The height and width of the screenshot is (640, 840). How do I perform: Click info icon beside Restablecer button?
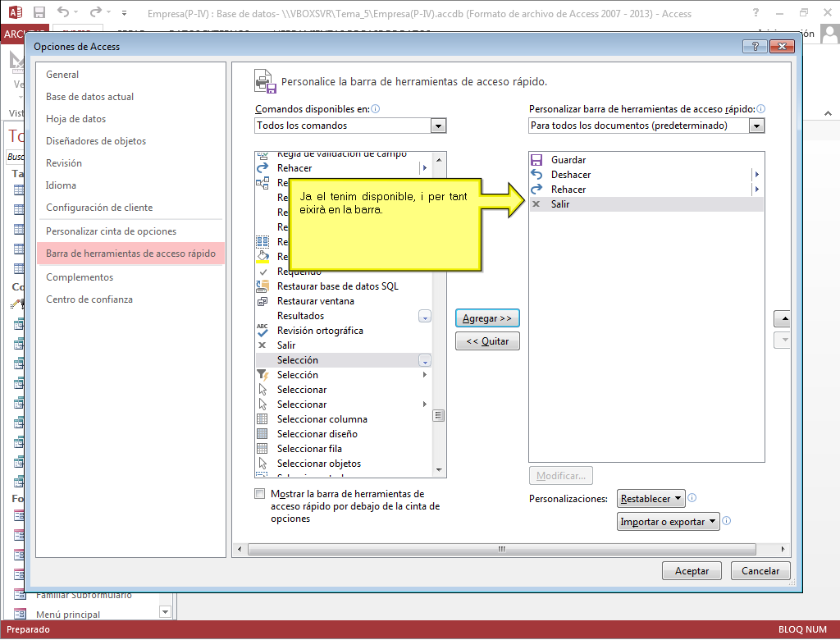[x=692, y=498]
